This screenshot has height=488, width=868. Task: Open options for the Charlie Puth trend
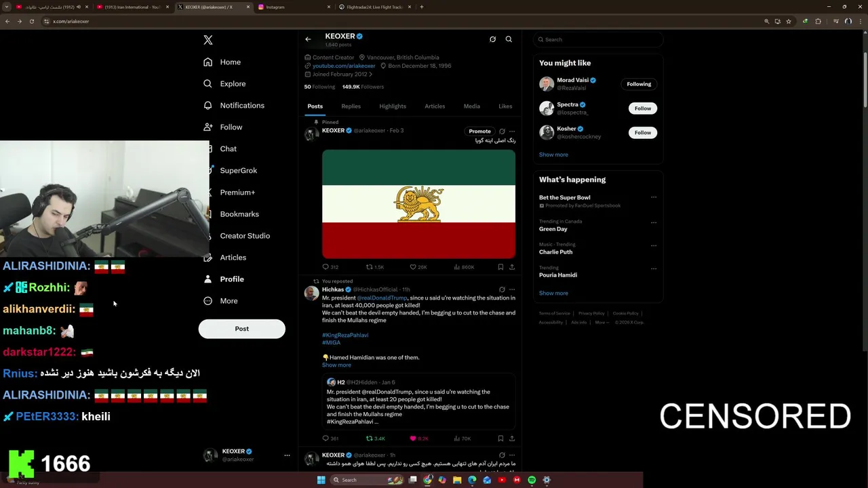pos(654,245)
